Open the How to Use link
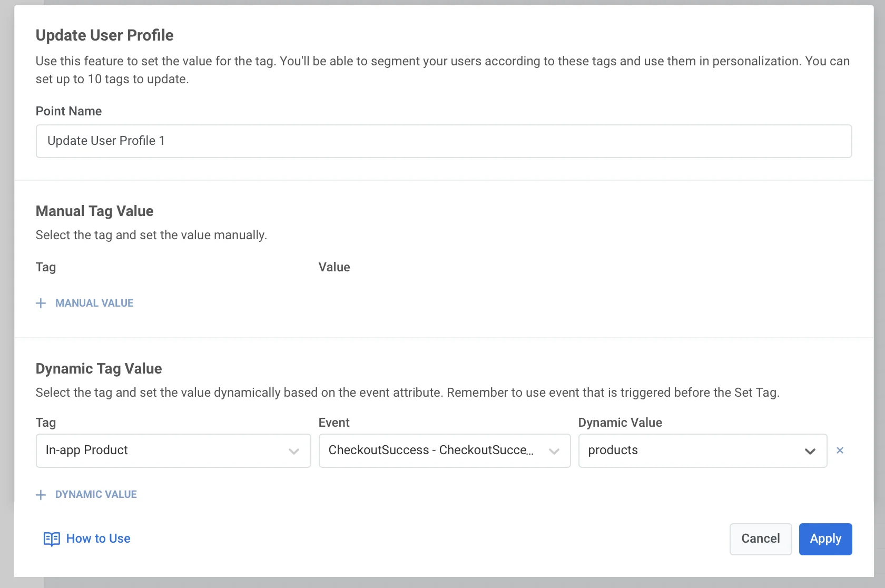Screen dimensions: 885x588 pyautogui.click(x=98, y=538)
